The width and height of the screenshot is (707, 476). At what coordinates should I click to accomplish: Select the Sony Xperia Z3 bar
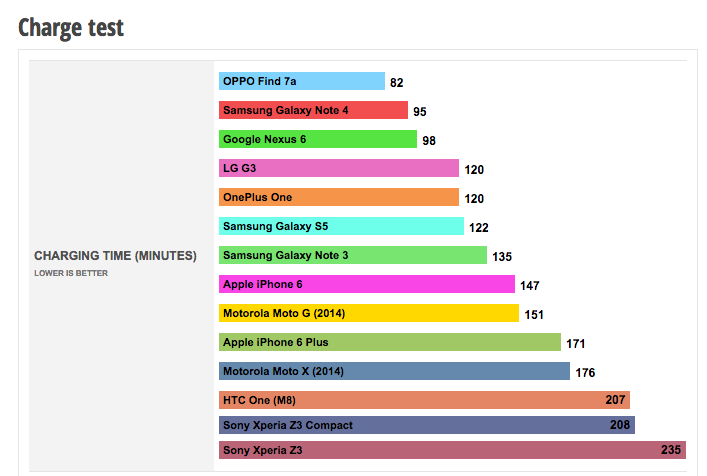pos(452,450)
